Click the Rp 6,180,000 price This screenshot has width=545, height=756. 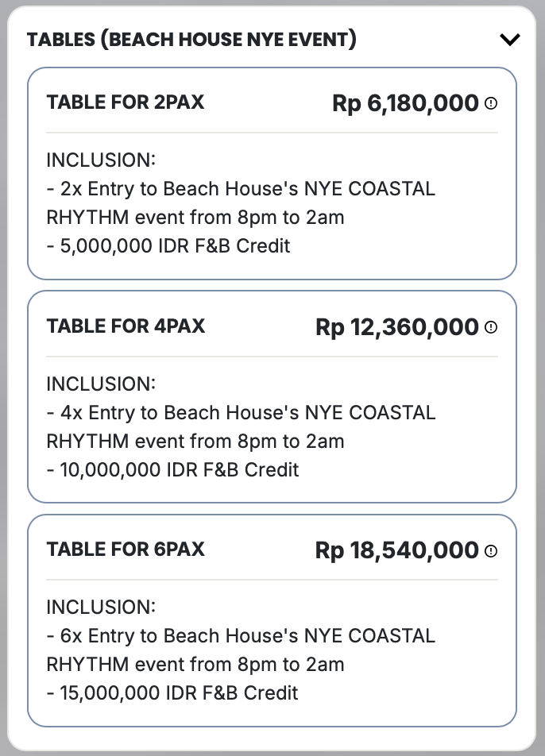click(x=405, y=103)
